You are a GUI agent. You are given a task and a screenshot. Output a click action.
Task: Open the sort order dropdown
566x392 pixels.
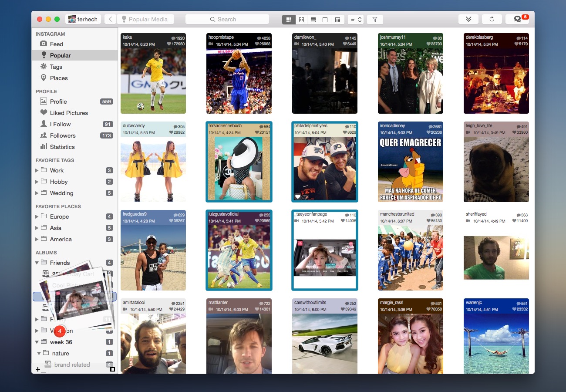click(x=356, y=20)
